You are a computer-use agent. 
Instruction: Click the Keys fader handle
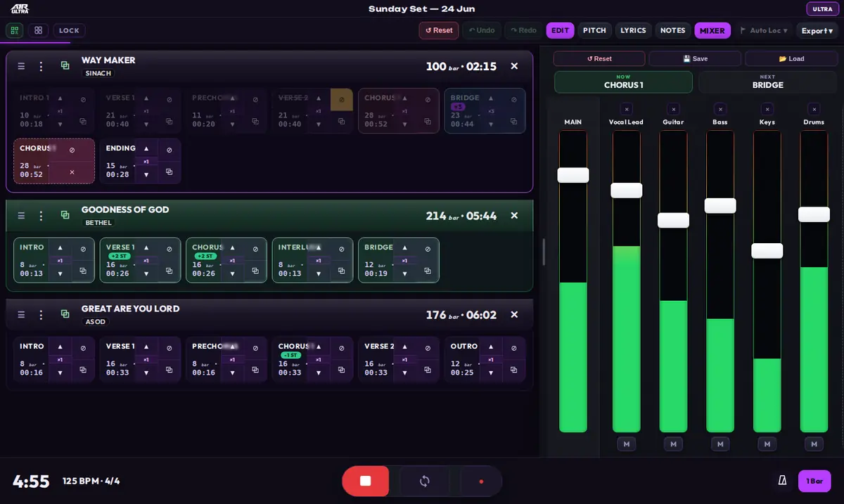pyautogui.click(x=767, y=251)
